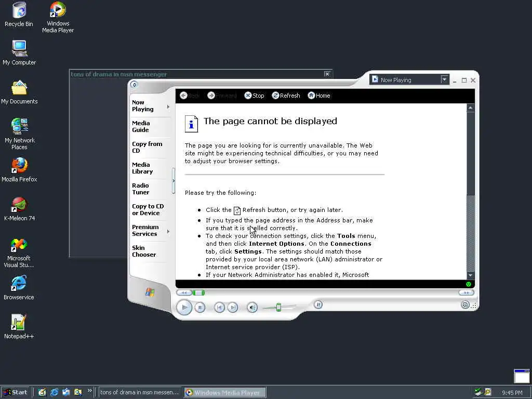This screenshot has width=532, height=399.
Task: Mute the player sound
Action: pos(252,308)
